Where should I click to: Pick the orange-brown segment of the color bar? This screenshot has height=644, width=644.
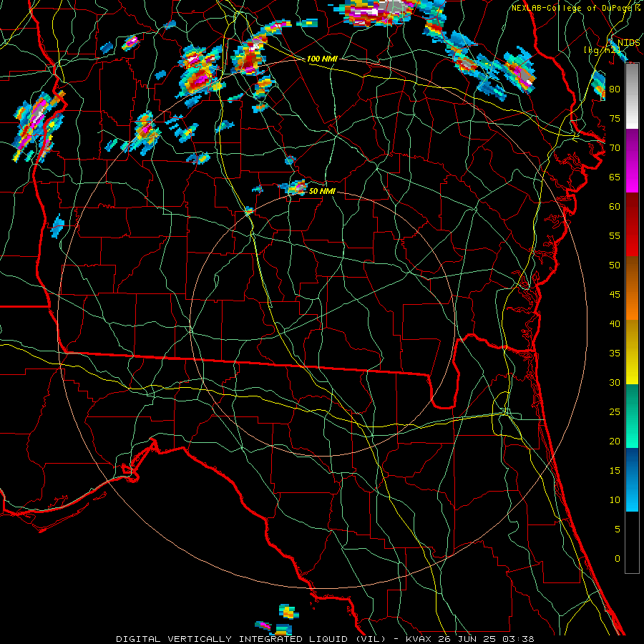(632, 288)
